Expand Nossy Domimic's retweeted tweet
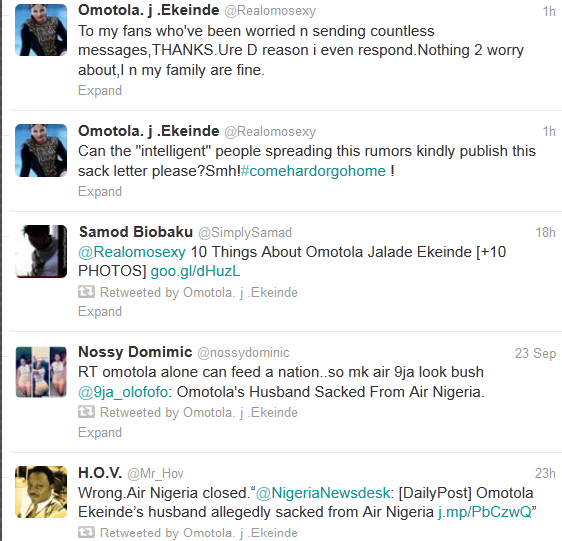Screen dimensions: 562x541 click(100, 432)
